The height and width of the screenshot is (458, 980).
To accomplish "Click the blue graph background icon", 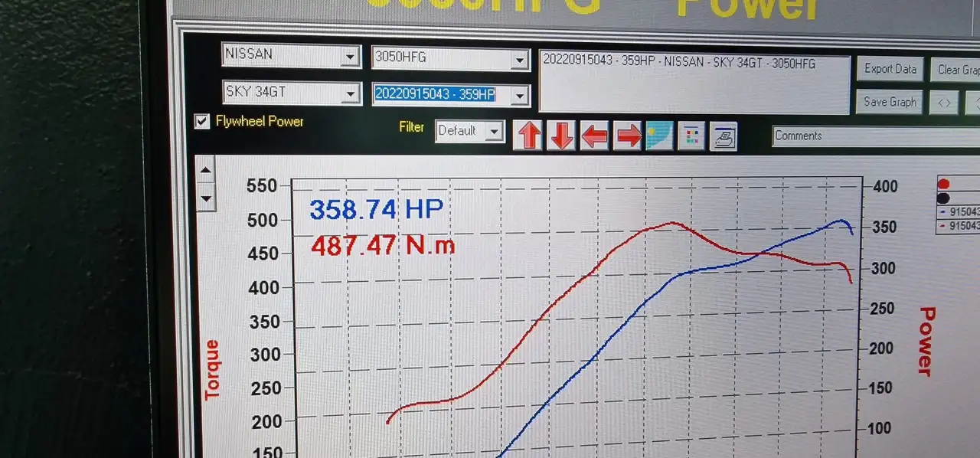I will (x=660, y=136).
